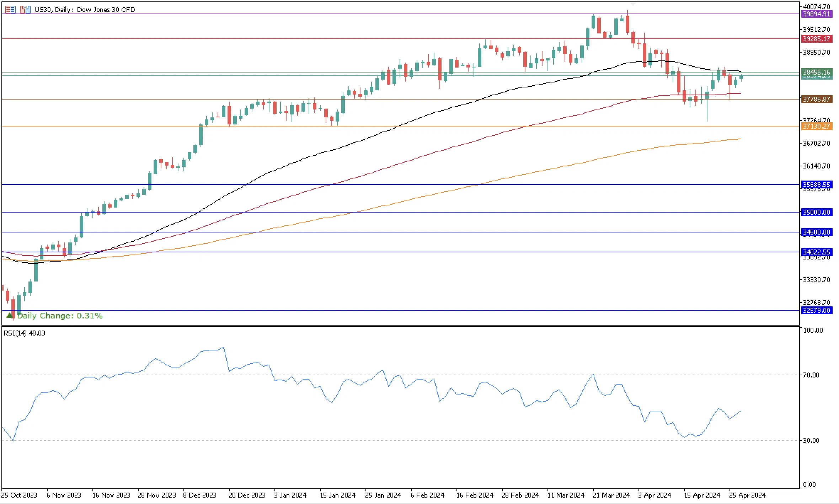Click the green up-arrow Daily Change icon
Viewport: 839px width, 504px height.
[x=10, y=316]
